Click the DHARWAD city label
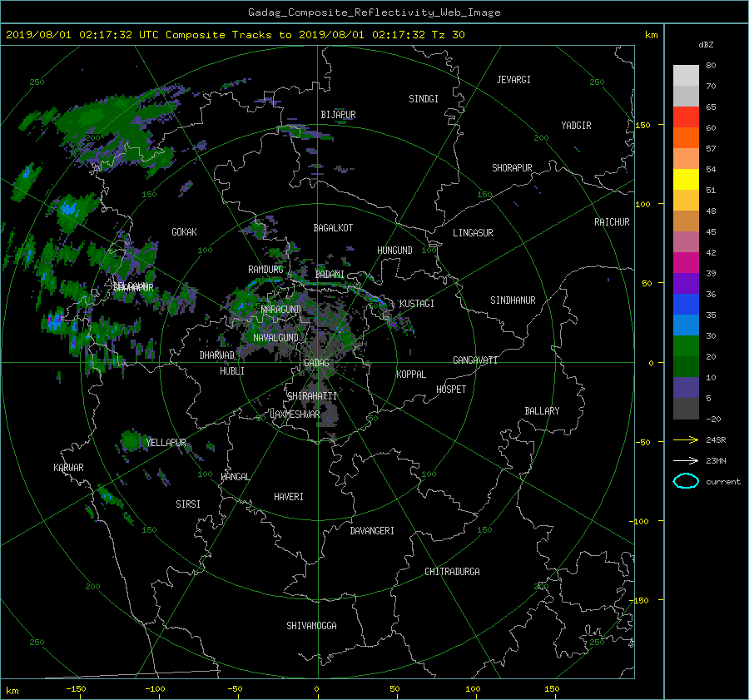The width and height of the screenshot is (749, 700). tap(217, 355)
